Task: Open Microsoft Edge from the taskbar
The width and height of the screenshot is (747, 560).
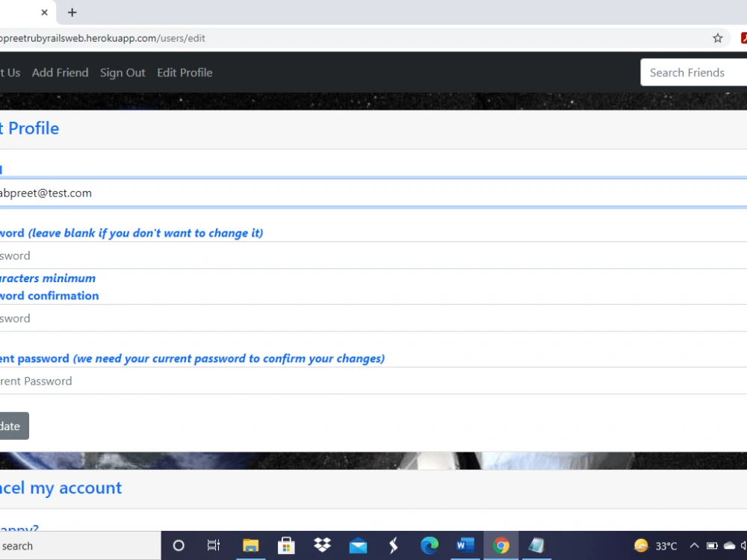Action: click(430, 546)
